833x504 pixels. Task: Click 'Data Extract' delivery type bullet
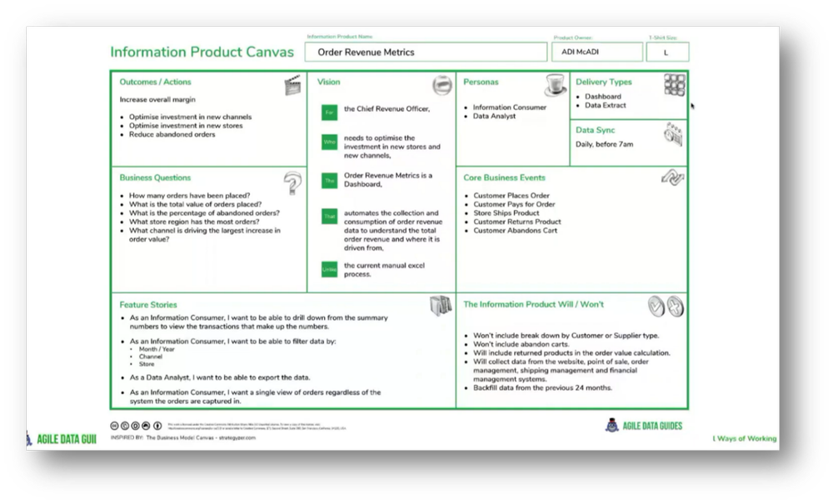(605, 105)
